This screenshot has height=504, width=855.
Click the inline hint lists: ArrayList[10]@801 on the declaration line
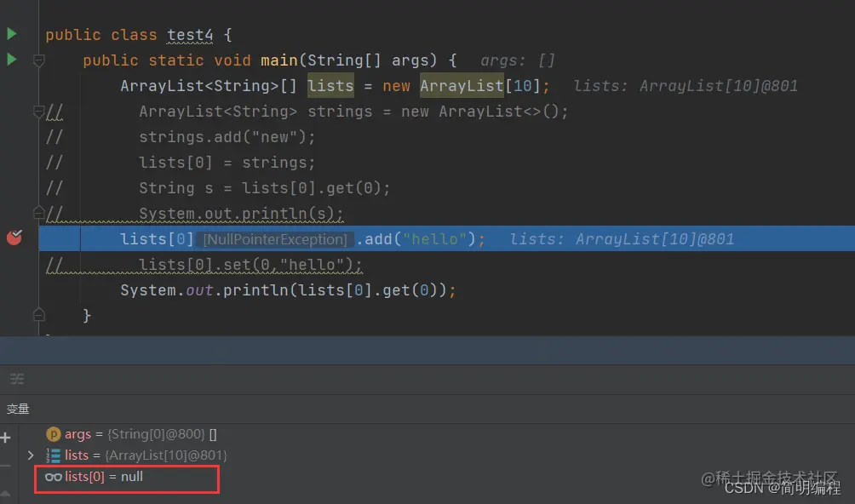click(x=686, y=85)
